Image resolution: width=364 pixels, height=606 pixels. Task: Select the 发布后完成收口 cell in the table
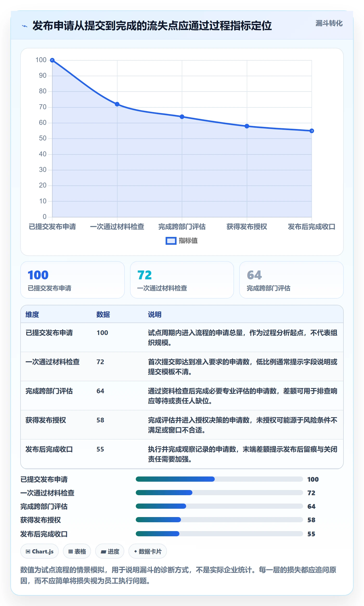[x=49, y=449]
